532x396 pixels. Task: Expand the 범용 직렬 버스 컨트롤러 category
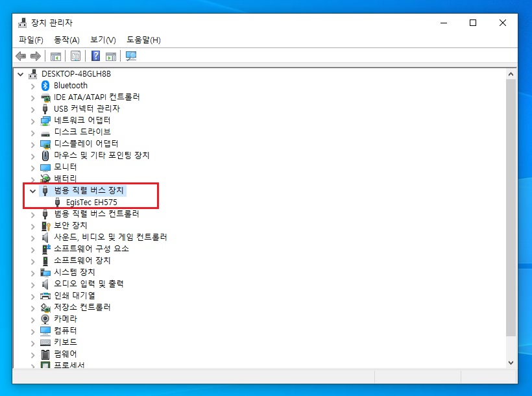coord(32,215)
